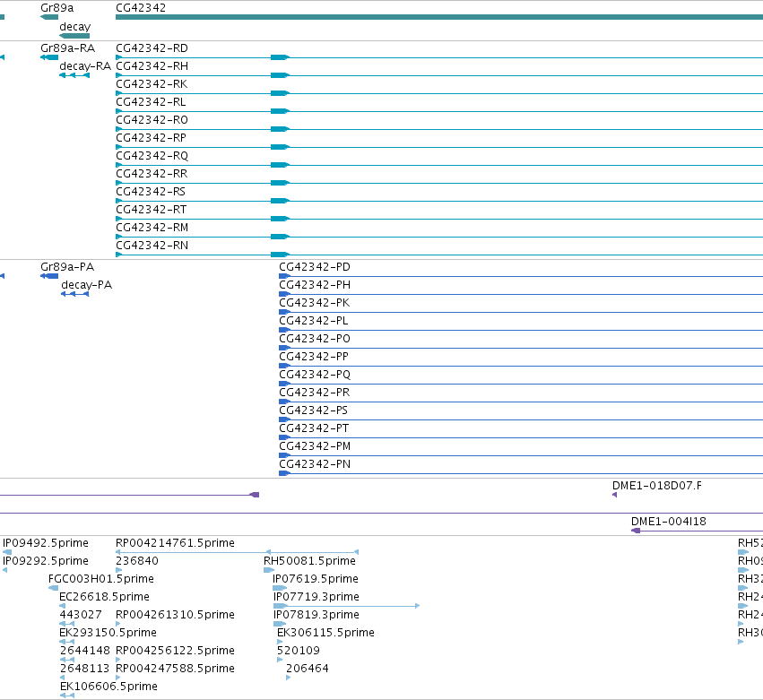Click feature label 236840
This screenshot has height=700, width=763.
tap(137, 561)
